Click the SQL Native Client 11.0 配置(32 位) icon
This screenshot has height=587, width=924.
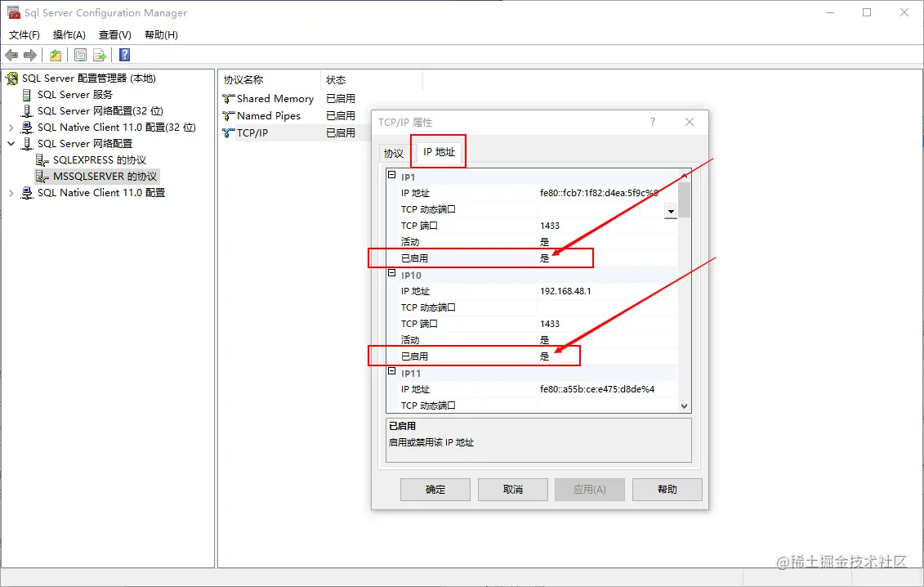[x=26, y=128]
